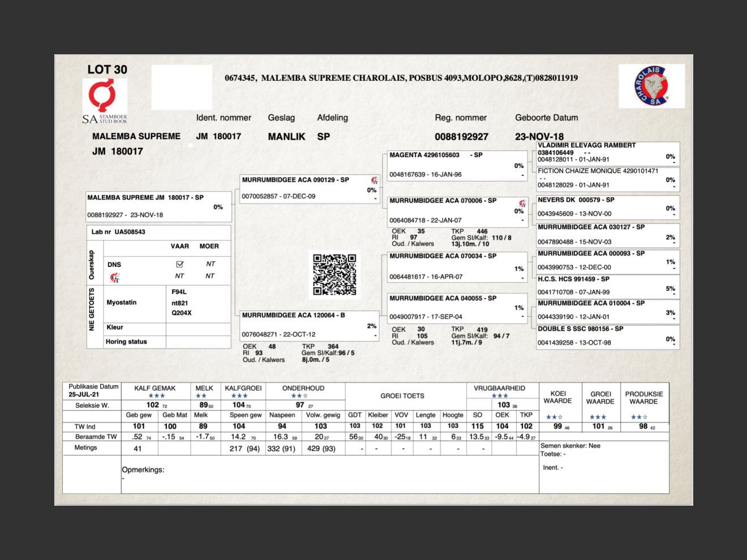Screen dimensions: 747x560
Task: Click the KALFGROEI star rating
Action: 239,396
